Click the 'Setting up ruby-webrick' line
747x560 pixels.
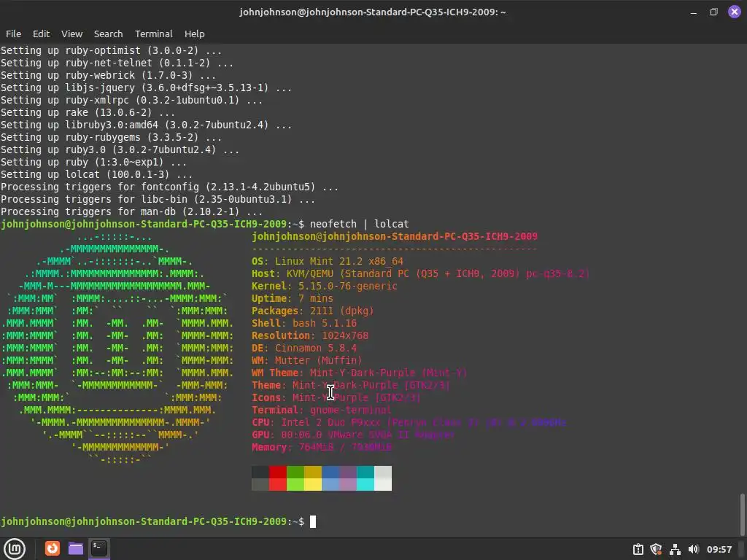(x=108, y=75)
